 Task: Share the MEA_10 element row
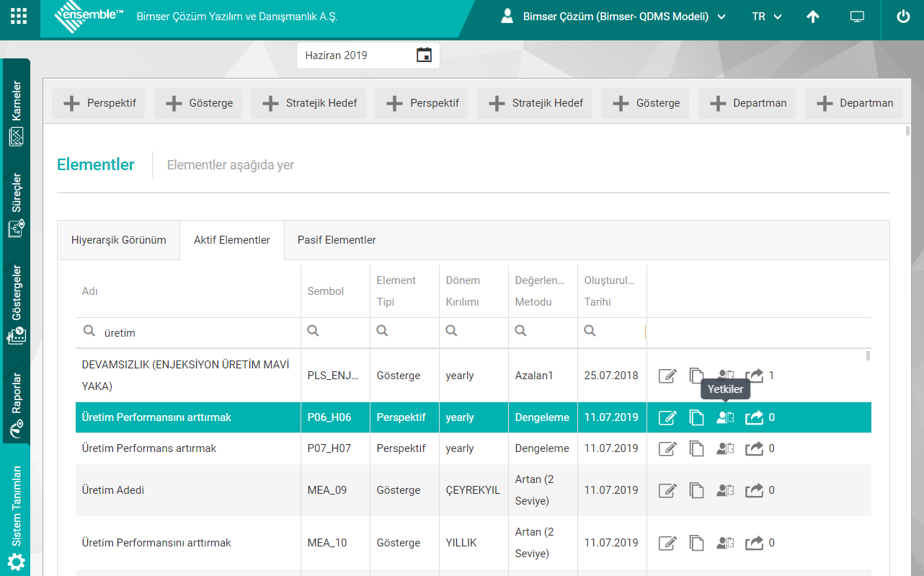click(754, 543)
